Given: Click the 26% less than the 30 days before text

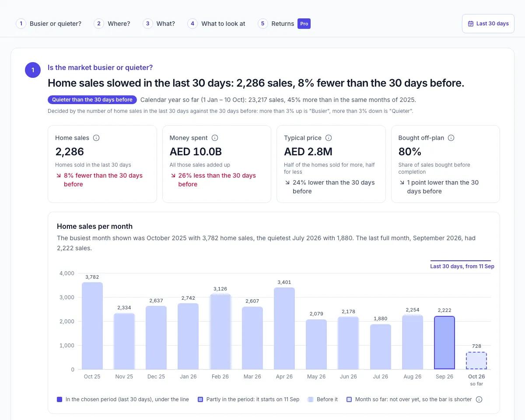Looking at the screenshot, I should [217, 180].
